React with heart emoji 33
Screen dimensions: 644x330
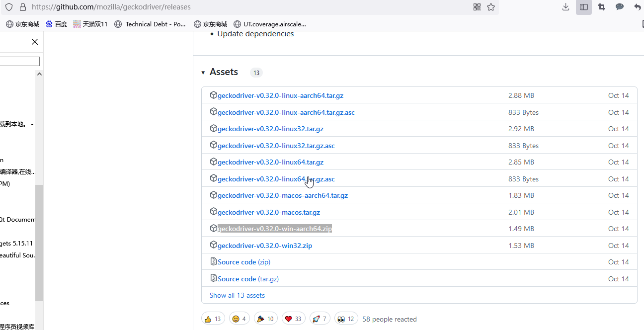tap(294, 319)
